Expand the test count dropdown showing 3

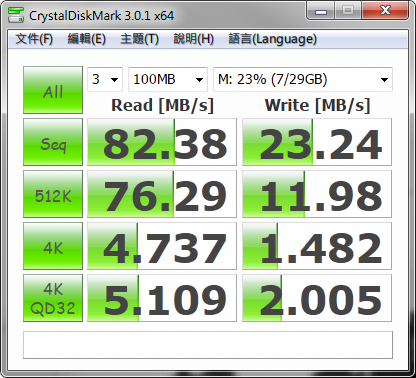105,79
